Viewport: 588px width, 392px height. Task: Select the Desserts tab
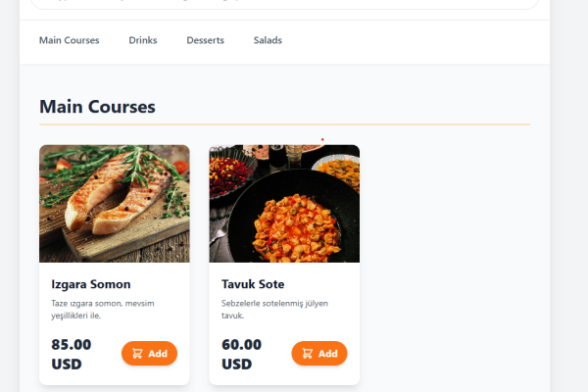pyautogui.click(x=205, y=40)
